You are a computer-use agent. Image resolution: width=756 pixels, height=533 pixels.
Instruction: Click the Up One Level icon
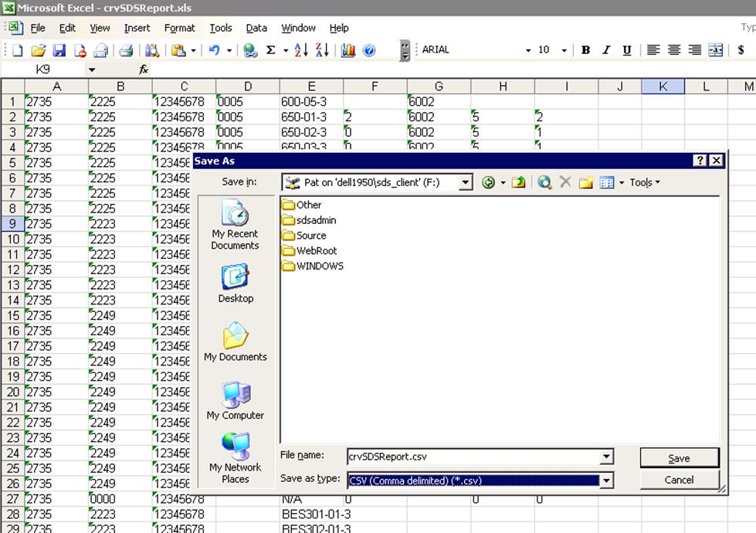pos(517,182)
